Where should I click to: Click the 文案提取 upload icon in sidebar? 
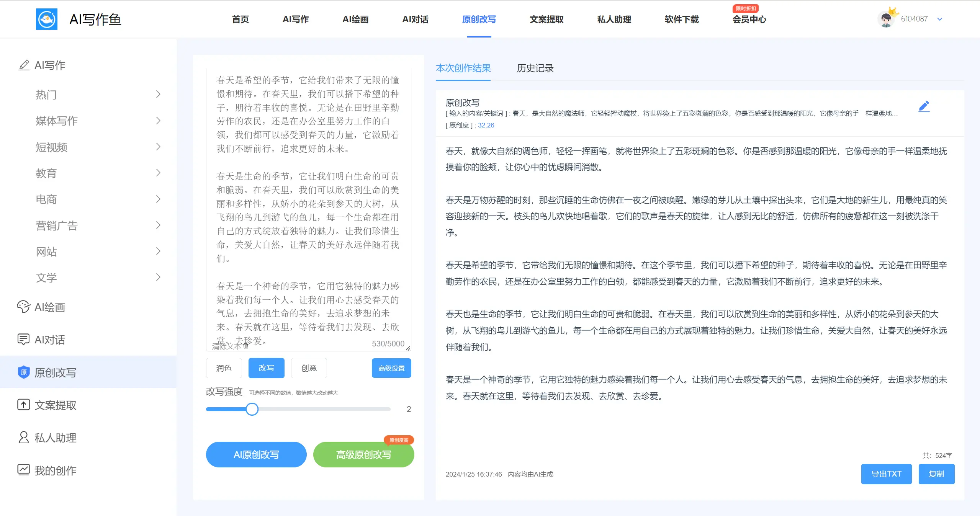(x=23, y=405)
